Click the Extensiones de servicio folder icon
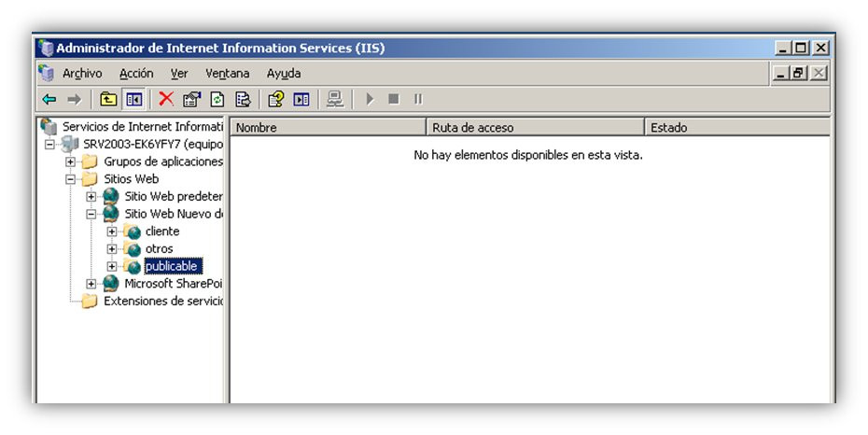Image resolution: width=868 pixels, height=435 pixels. (x=89, y=302)
